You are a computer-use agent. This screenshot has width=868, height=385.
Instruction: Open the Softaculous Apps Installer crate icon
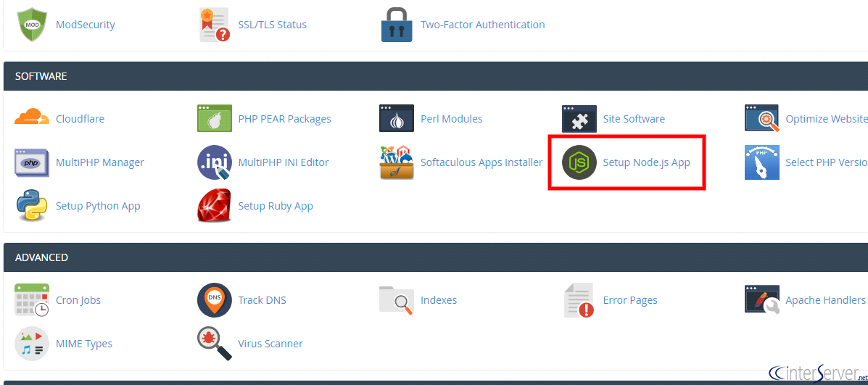tap(397, 162)
